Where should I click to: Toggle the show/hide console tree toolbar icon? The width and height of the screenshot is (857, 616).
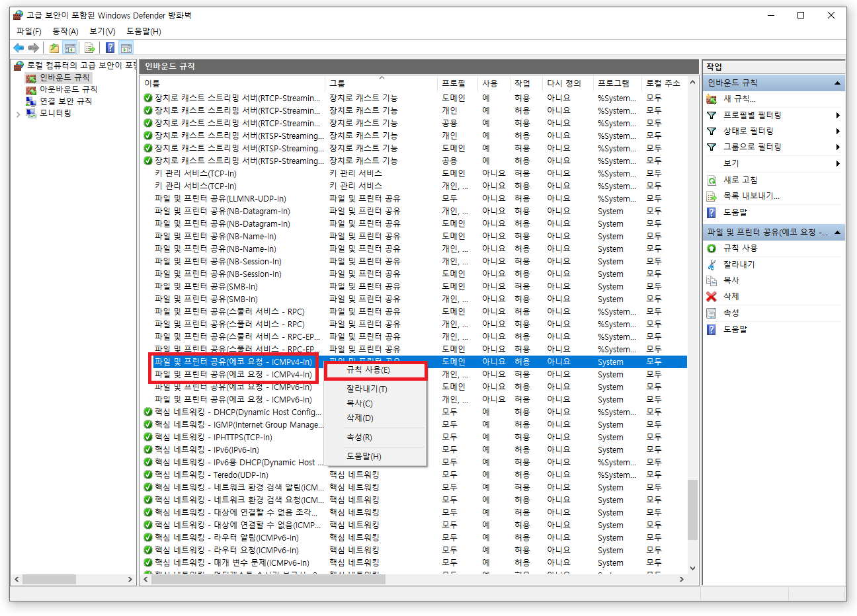coord(69,48)
